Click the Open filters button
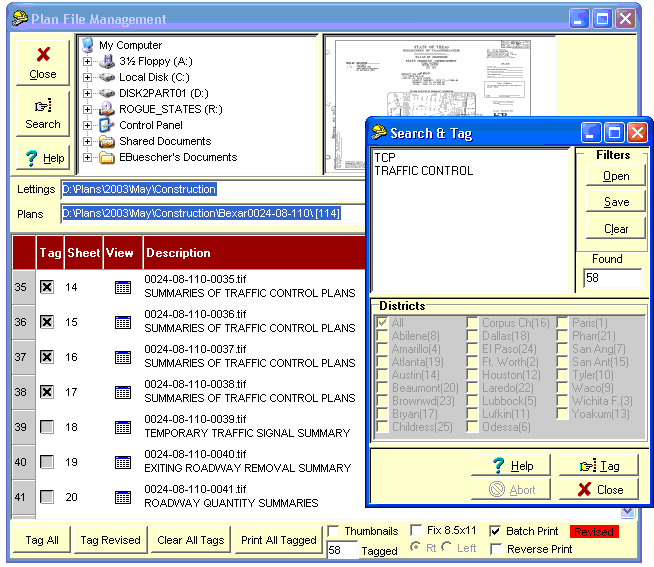This screenshot has height=567, width=654. tap(616, 176)
